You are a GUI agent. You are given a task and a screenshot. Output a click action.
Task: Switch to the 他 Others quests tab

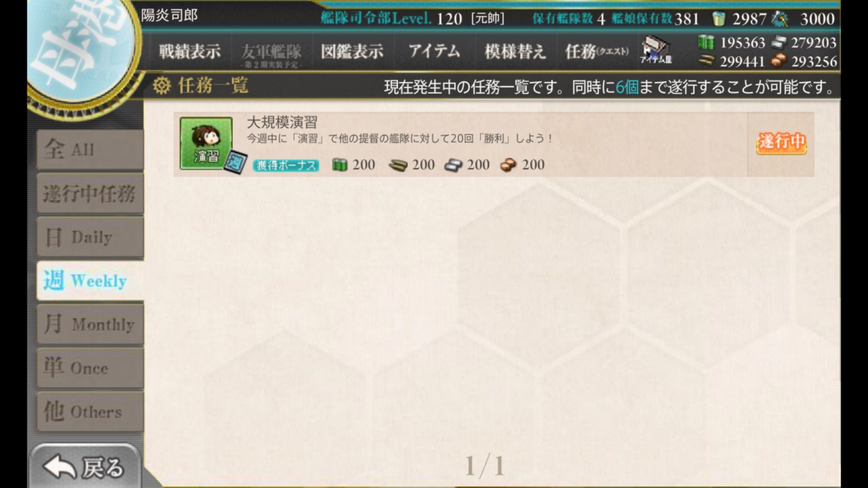click(90, 411)
